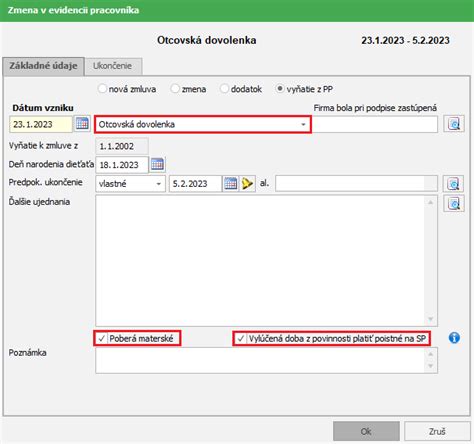Open calendar for Predpok. ukončenie date
Viewport: 474px width, 444px height.
click(231, 183)
